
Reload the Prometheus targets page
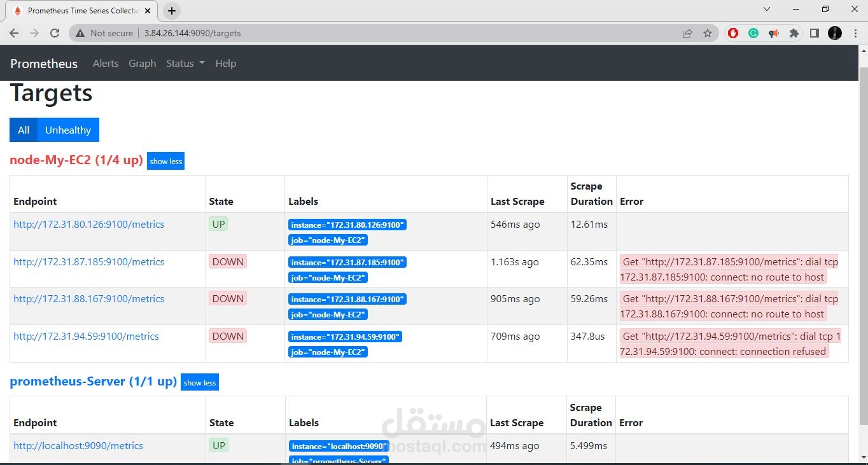pyautogui.click(x=55, y=33)
